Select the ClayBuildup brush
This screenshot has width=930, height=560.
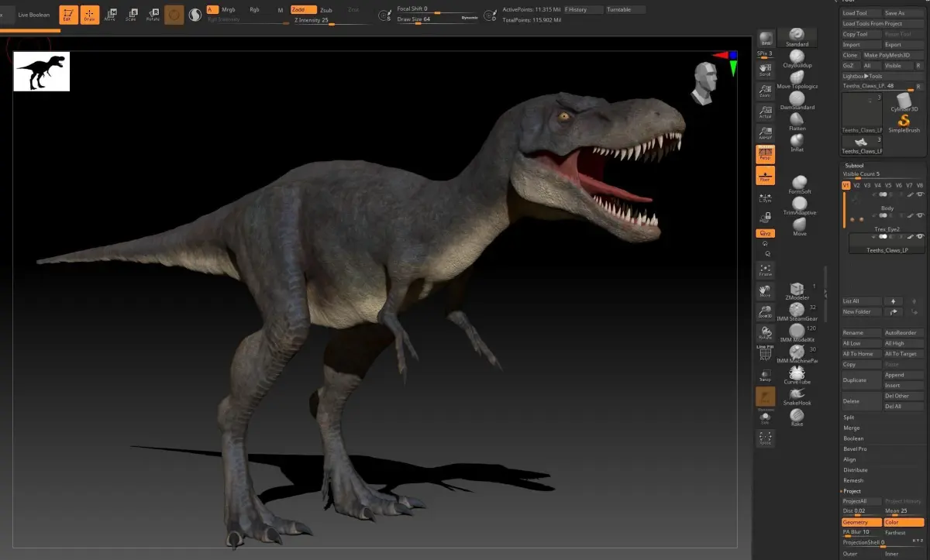[797, 58]
